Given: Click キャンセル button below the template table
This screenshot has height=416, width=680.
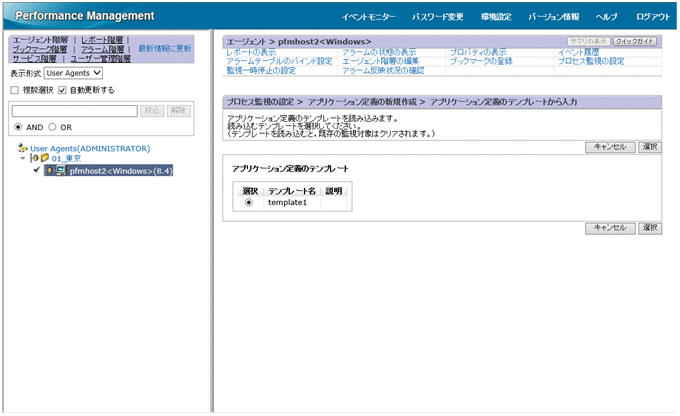Looking at the screenshot, I should (610, 228).
